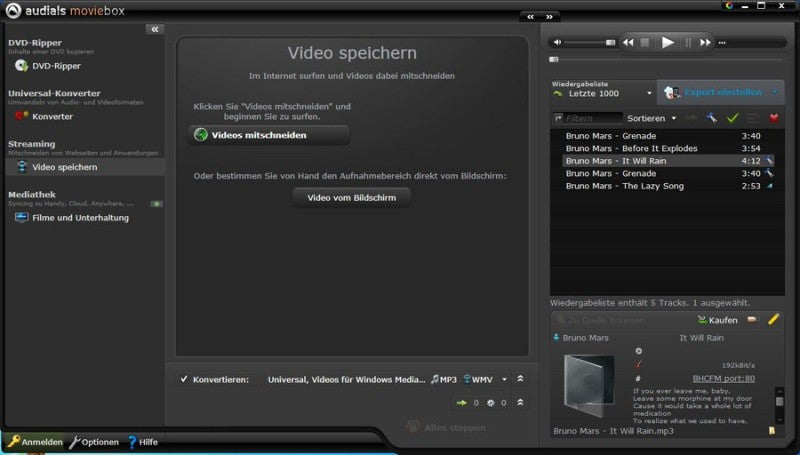The width and height of the screenshot is (800, 455).
Task: Click the blue icon on The Lazy Song row
Action: (769, 186)
